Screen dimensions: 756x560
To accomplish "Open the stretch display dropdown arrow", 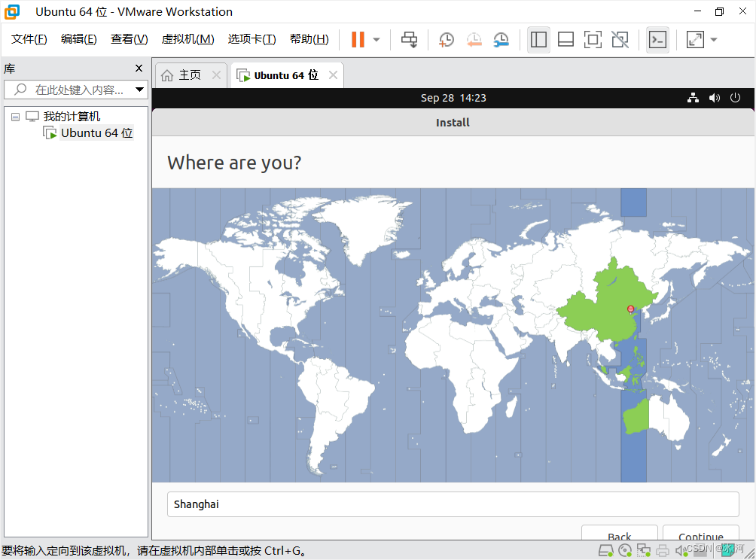I will pos(714,40).
